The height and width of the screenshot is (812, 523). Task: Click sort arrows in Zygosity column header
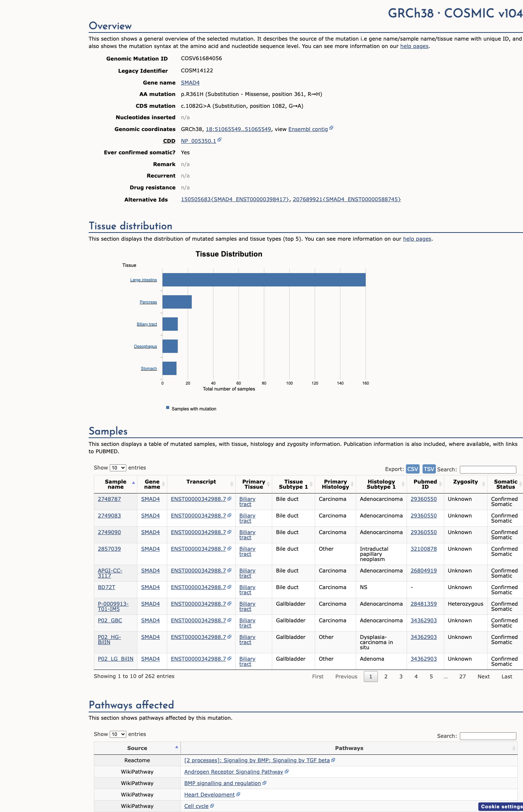coord(483,484)
